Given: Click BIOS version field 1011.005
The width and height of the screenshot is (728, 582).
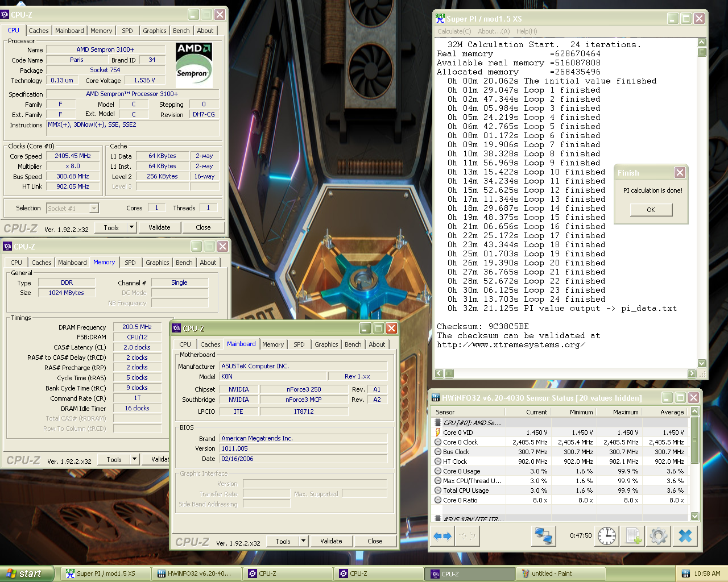Looking at the screenshot, I should pyautogui.click(x=304, y=448).
